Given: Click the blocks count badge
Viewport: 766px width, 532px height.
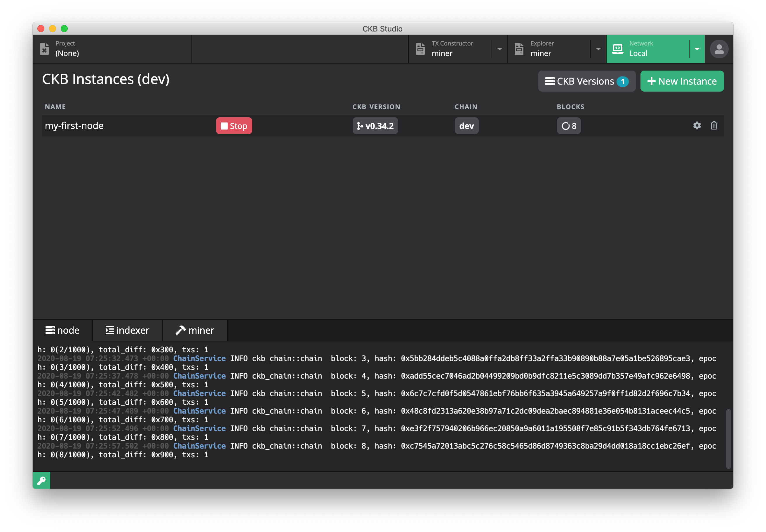Looking at the screenshot, I should click(x=568, y=126).
